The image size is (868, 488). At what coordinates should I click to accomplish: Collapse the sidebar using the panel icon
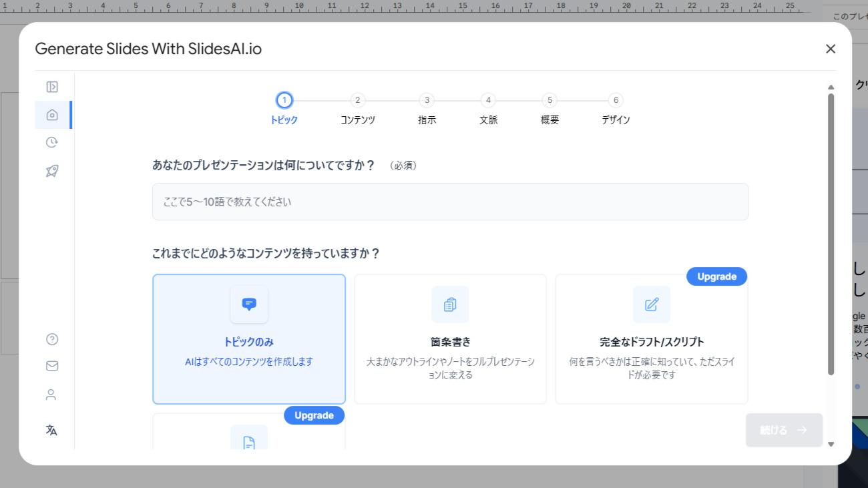[x=51, y=86]
